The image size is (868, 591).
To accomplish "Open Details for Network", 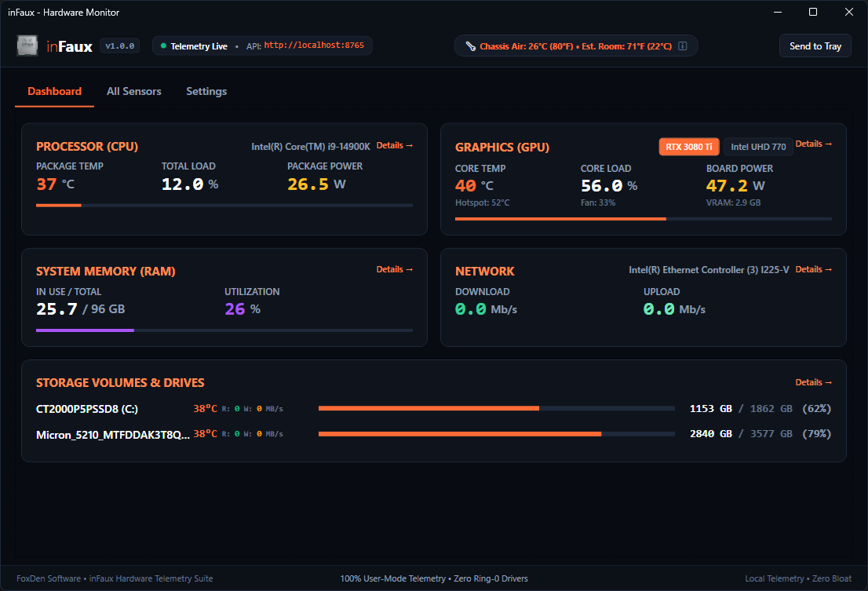I will click(x=813, y=269).
